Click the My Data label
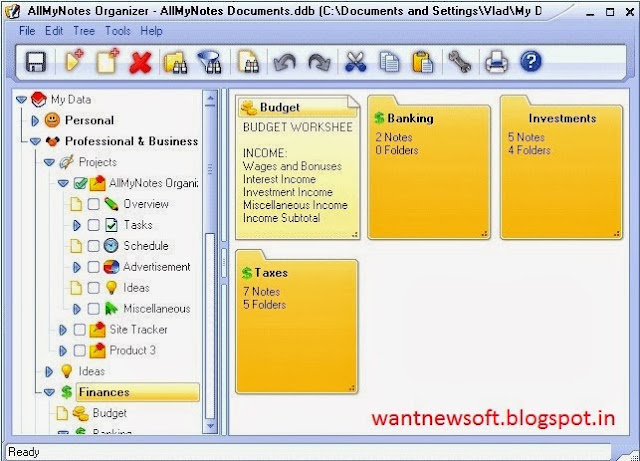Viewport: 640px width, 461px height. tap(71, 100)
